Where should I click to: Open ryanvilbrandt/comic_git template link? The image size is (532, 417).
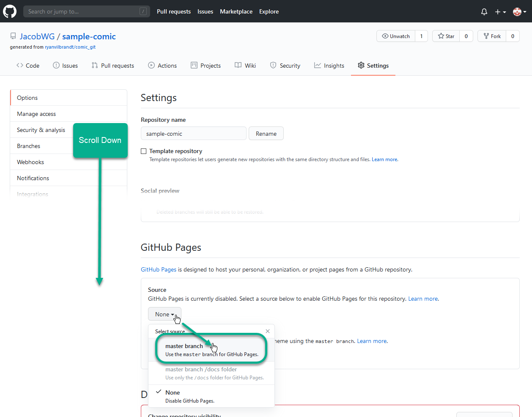[70, 47]
